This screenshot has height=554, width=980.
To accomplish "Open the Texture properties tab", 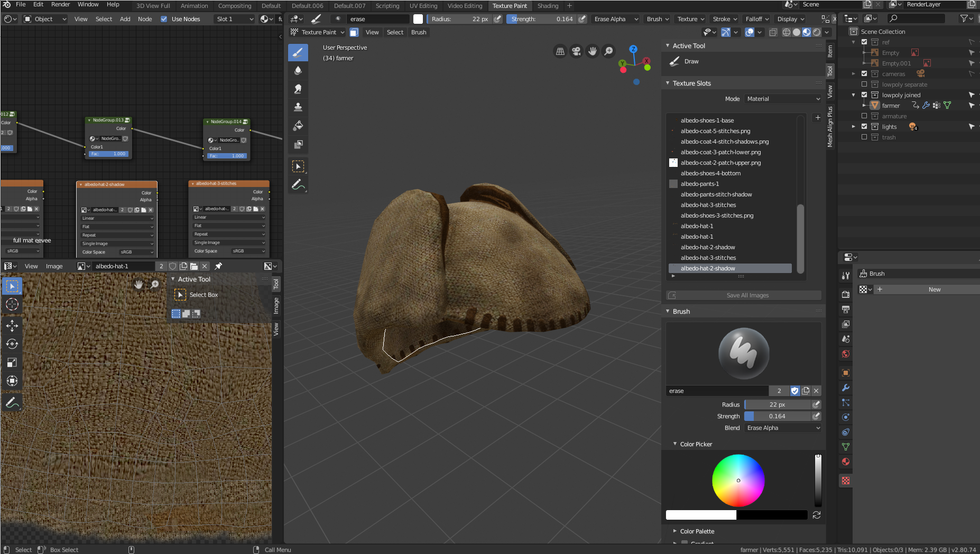I will tap(846, 481).
